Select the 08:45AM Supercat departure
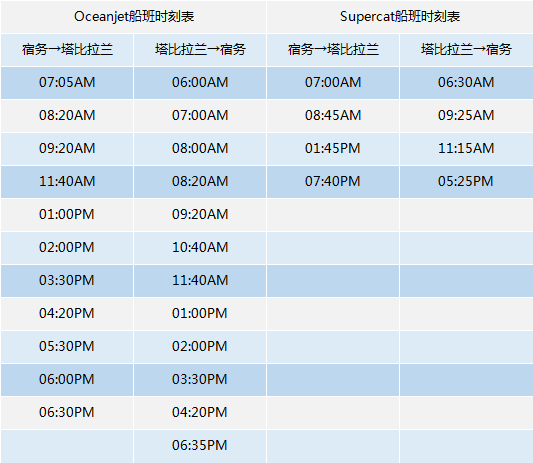Screen dimensions: 533x463 coord(333,116)
